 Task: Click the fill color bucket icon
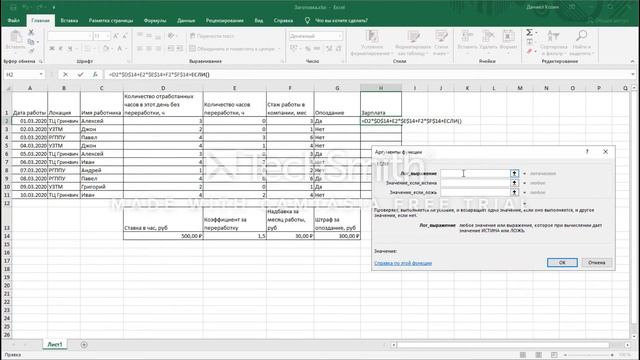(106, 49)
